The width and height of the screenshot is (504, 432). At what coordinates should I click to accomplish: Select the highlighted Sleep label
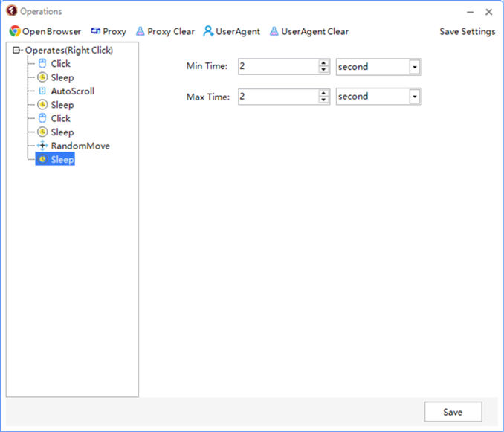click(62, 159)
